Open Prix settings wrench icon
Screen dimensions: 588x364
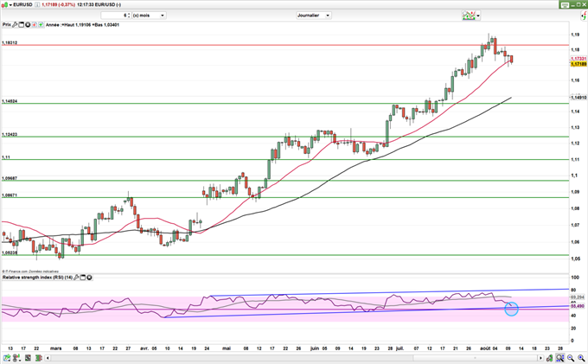15,25
